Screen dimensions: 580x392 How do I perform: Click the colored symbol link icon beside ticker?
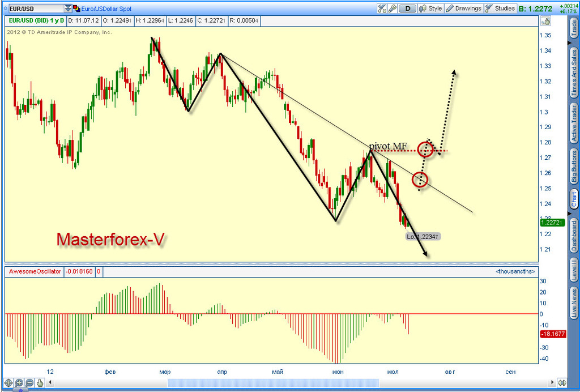pyautogui.click(x=76, y=8)
